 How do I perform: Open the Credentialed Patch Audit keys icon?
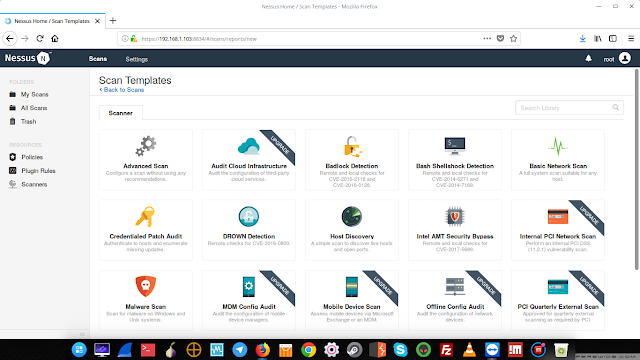pos(145,217)
